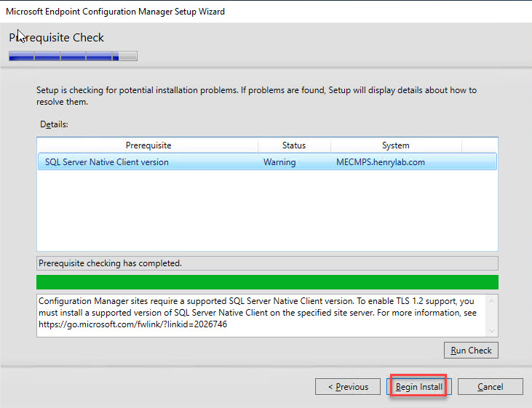
Task: Click the Begin Install button
Action: [x=418, y=387]
